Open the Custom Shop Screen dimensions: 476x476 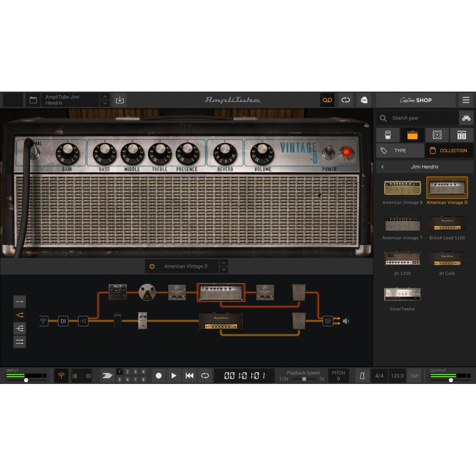coord(415,100)
